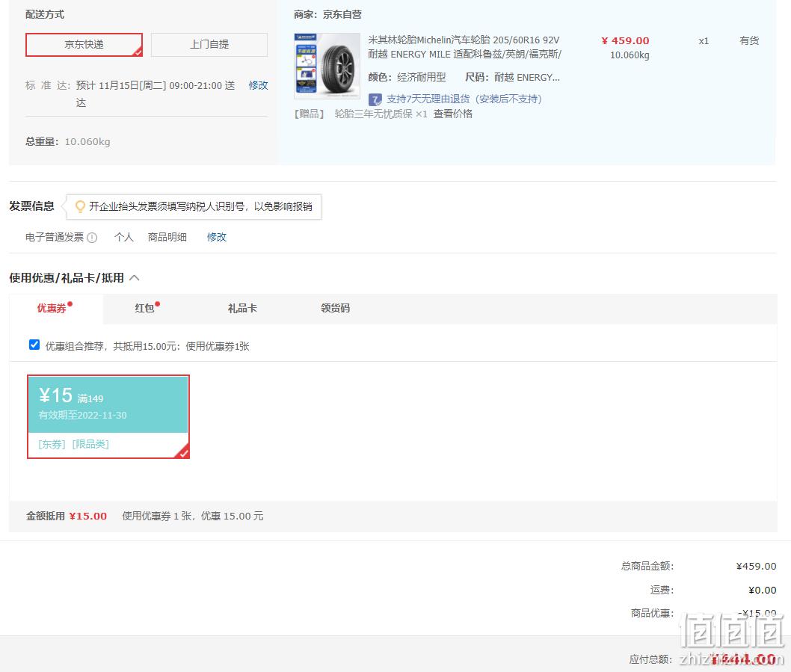Click the 商品明细 invoice content text
The width and height of the screenshot is (791, 672).
coord(167,237)
